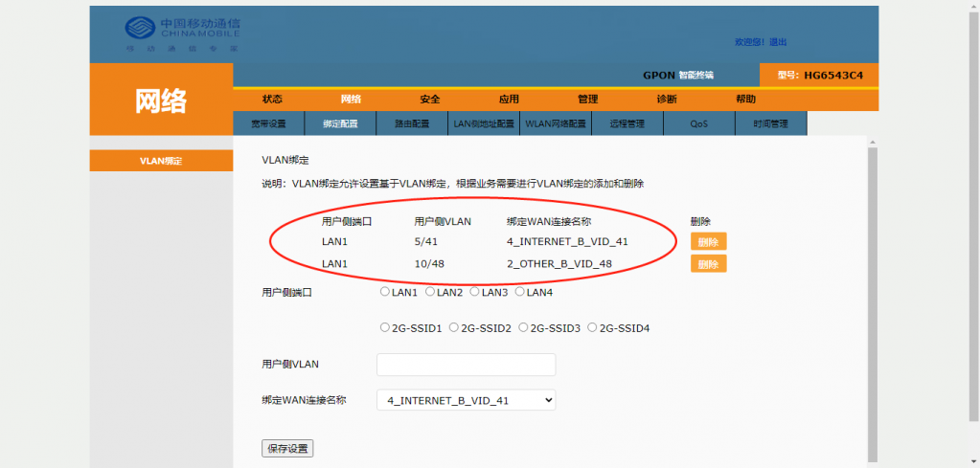
Task: Switch to the 路由配置 tab
Action: [x=412, y=123]
